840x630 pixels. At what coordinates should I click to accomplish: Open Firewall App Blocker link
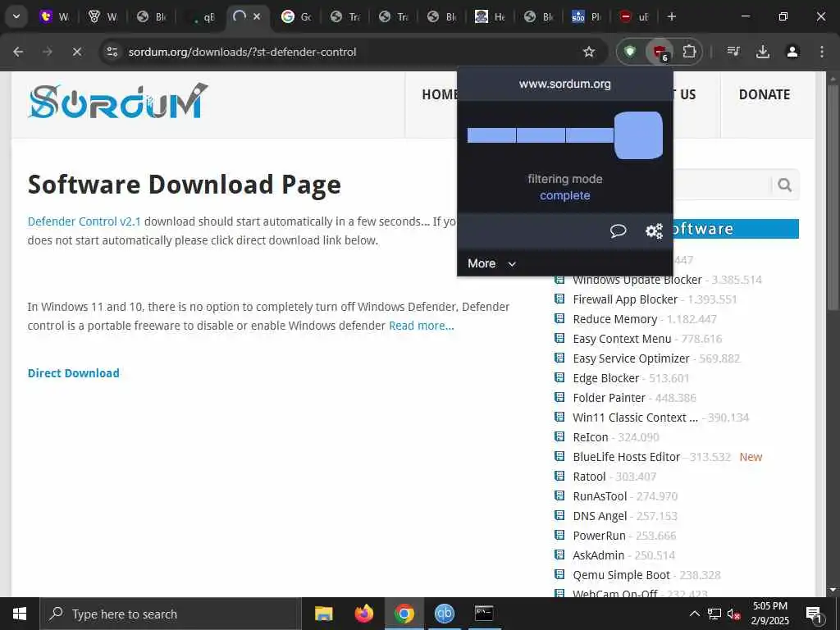click(625, 299)
